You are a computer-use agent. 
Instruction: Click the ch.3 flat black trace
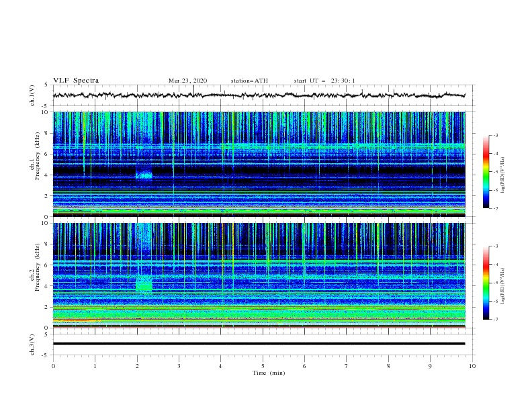[259, 344]
